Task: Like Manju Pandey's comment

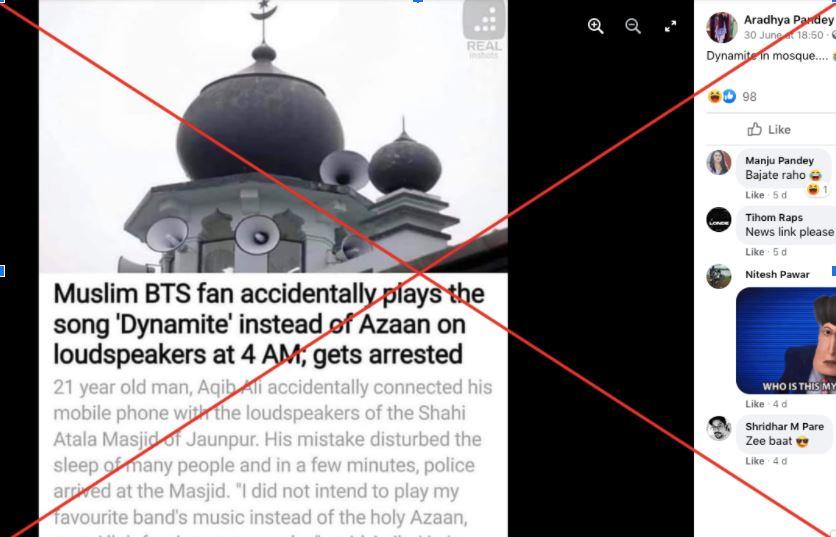Action: 754,195
